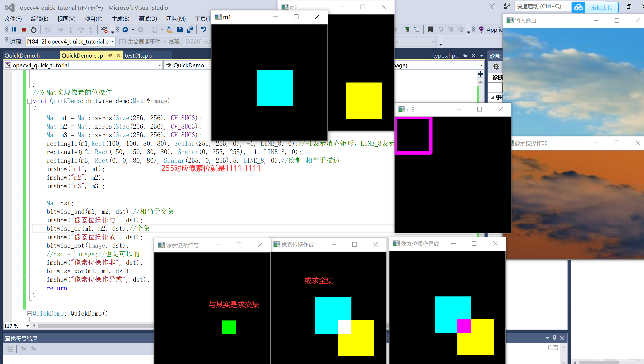Screen dimensions: 644x364
Task: Pause debugging with the Break All icon
Action: [14, 30]
